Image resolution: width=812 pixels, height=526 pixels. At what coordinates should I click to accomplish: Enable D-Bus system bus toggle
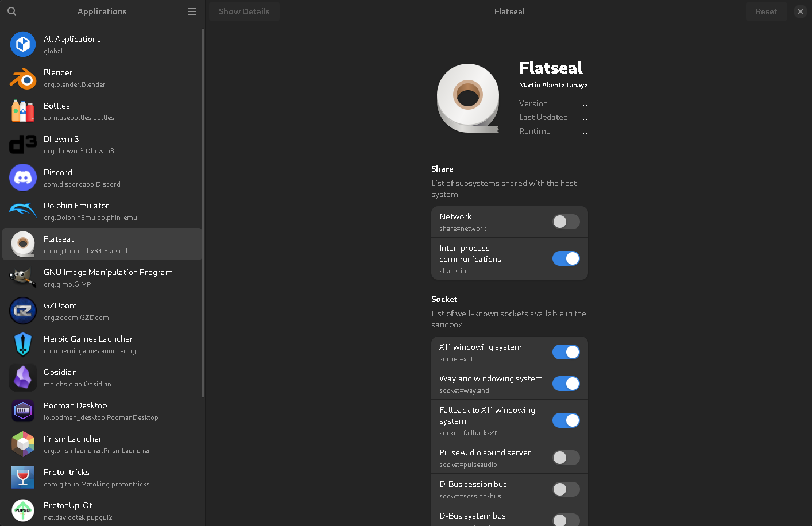(x=566, y=520)
